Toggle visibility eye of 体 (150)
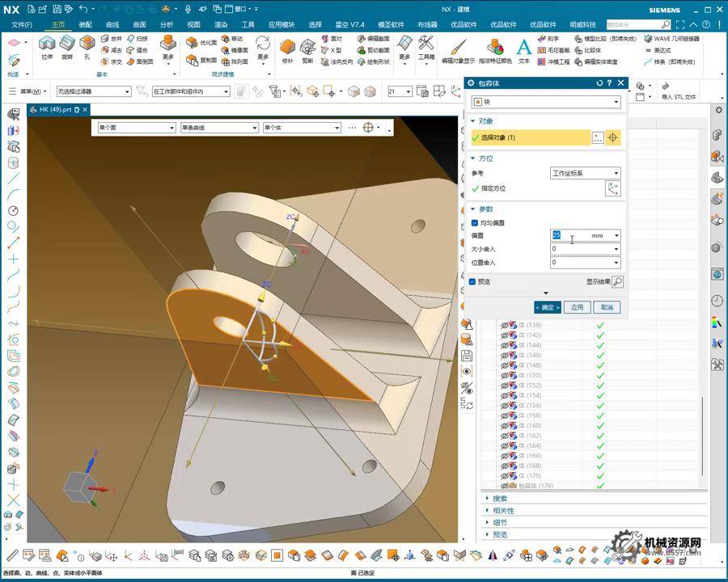This screenshot has width=728, height=582. click(x=505, y=375)
